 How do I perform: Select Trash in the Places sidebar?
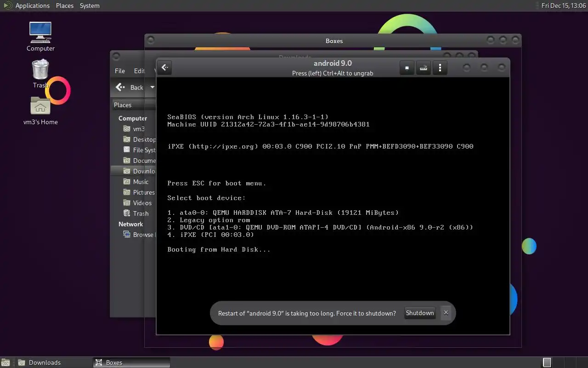point(136,213)
